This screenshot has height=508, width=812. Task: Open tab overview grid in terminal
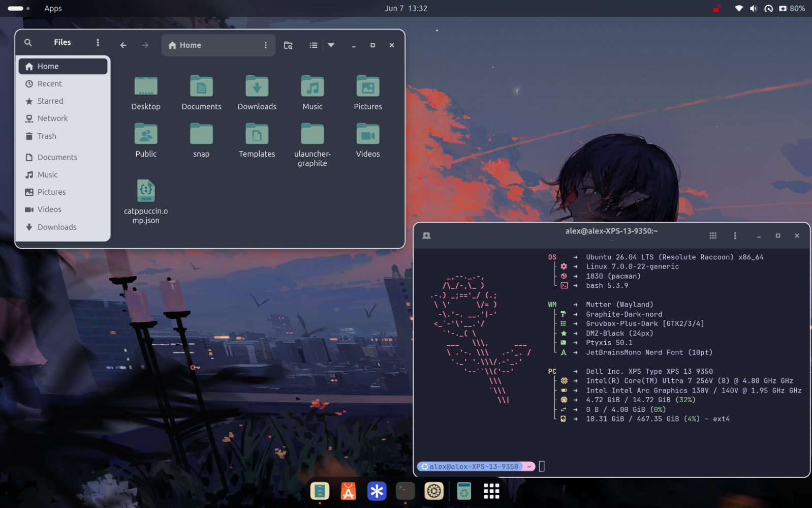(713, 235)
